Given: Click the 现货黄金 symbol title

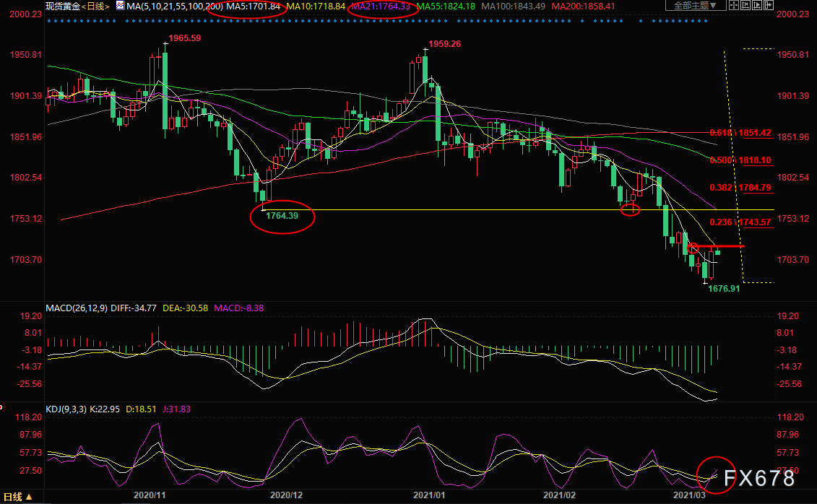Looking at the screenshot, I should click(63, 6).
